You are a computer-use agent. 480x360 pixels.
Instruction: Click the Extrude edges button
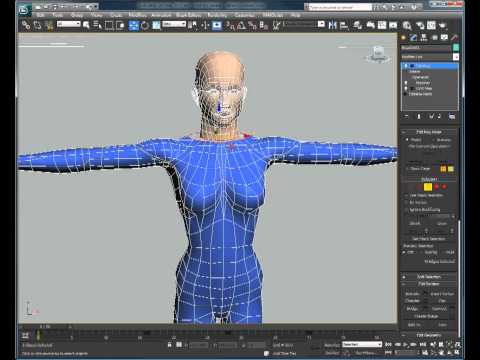[412, 294]
